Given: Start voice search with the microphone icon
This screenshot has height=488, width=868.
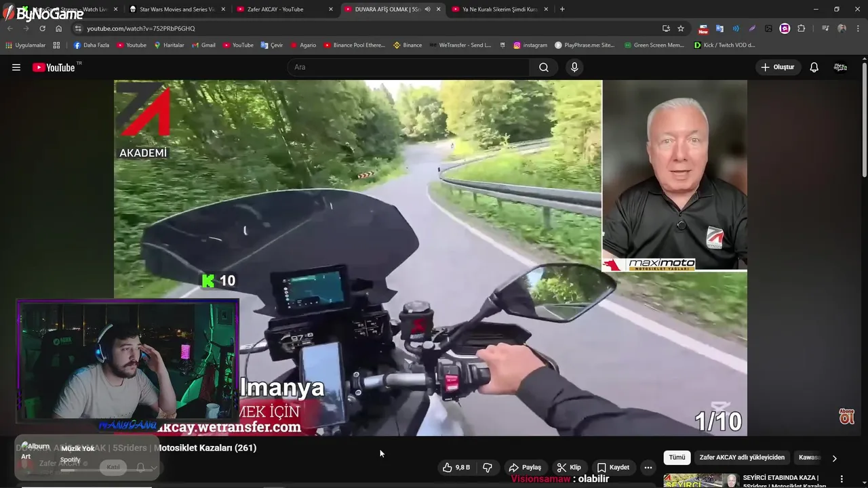Looking at the screenshot, I should pyautogui.click(x=574, y=67).
